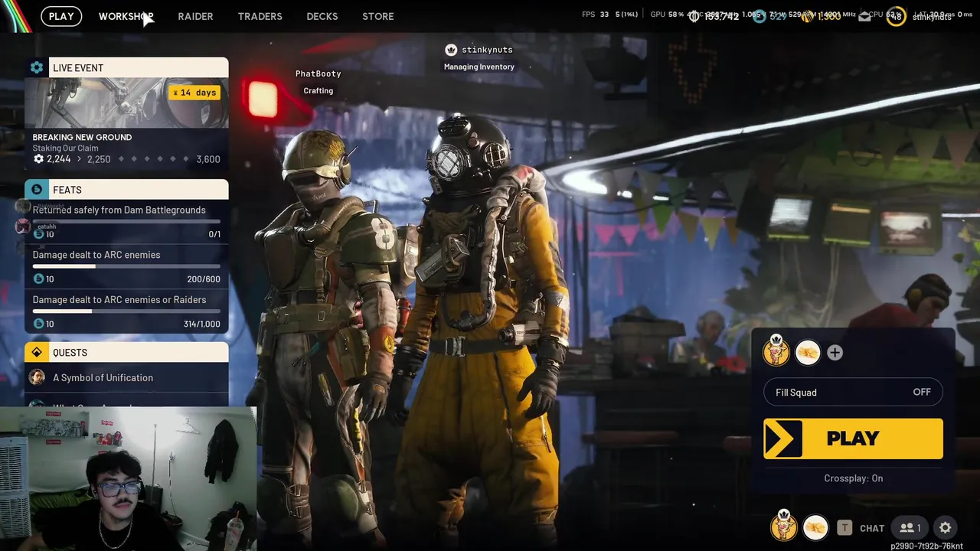The image size is (980, 551).
Task: Click the yellow feather currency showing 1,300
Action: pos(807,16)
